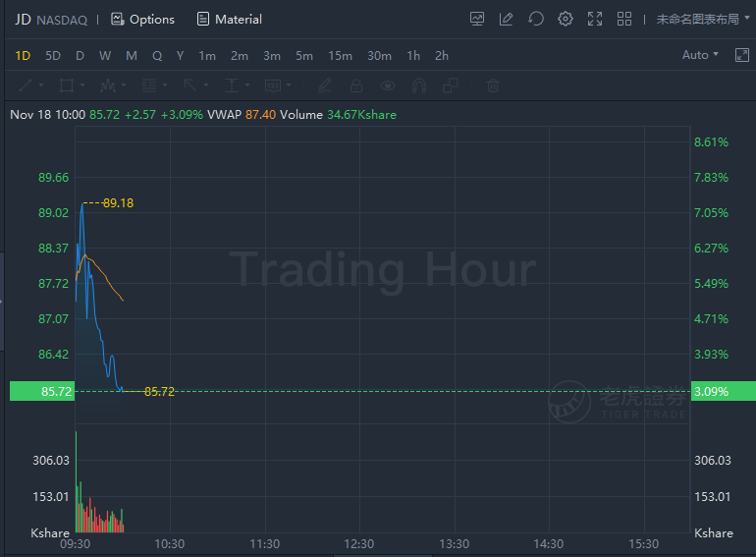Click the brush pencil drawing icon

tap(325, 85)
